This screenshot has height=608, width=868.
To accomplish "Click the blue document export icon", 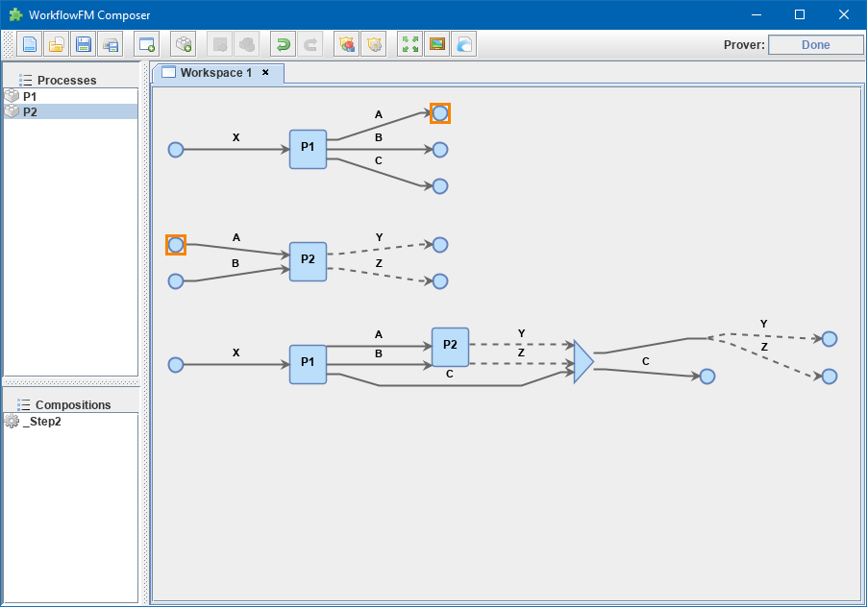I will (464, 44).
